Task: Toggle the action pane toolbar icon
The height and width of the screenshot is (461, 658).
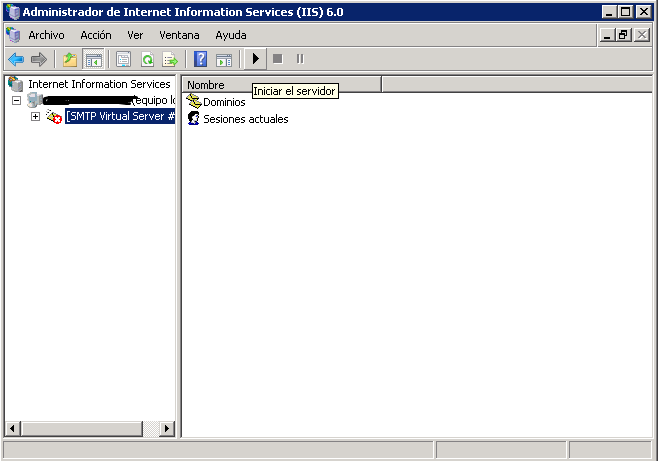Action: pos(224,59)
